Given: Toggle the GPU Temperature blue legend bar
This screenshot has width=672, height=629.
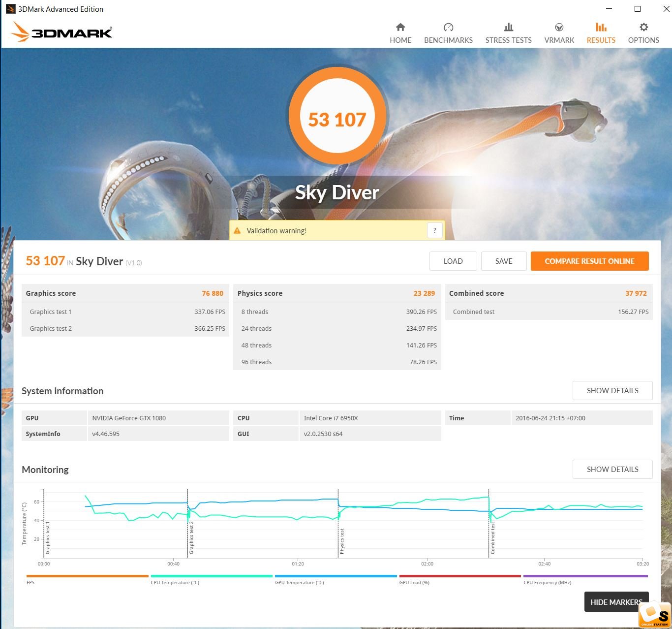Looking at the screenshot, I should click(x=336, y=576).
